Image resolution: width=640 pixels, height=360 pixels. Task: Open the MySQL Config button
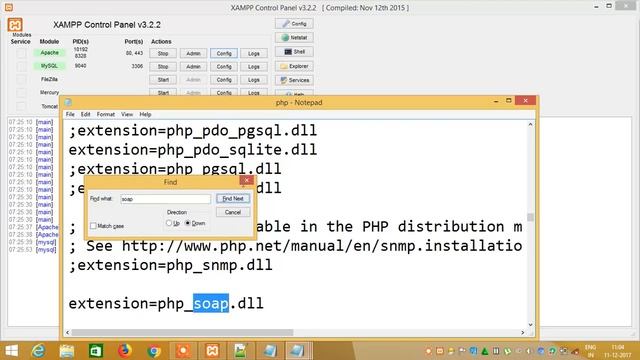[x=224, y=67]
